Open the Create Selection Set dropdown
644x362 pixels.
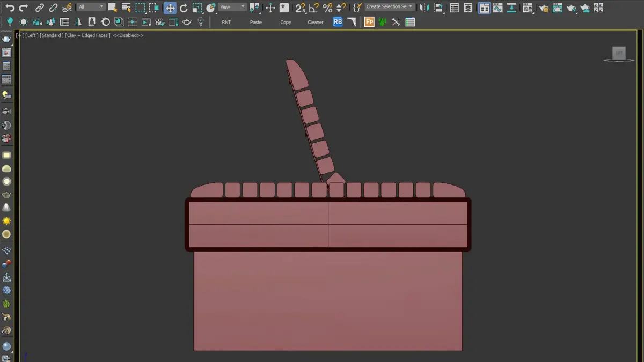coord(390,7)
